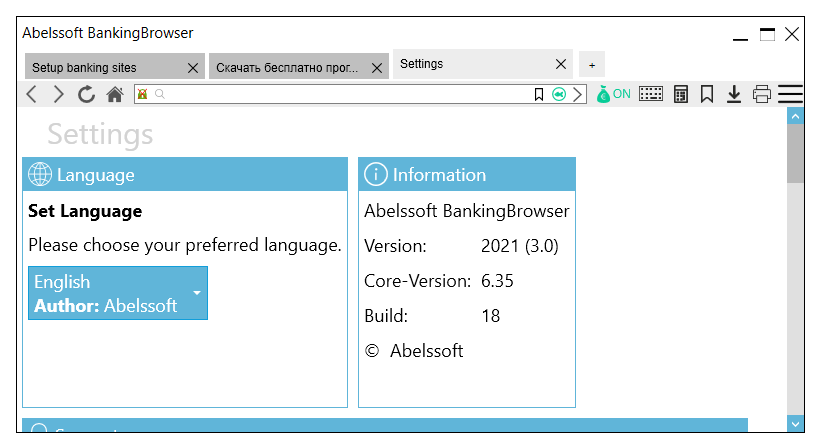Click the scrollbar up arrow
816x448 pixels.
(795, 117)
